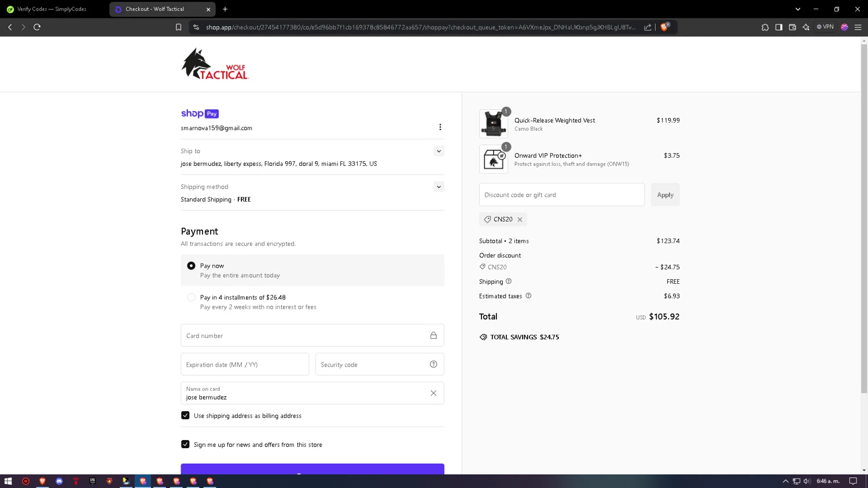Clear the Name on card field
Viewport: 868px width, 488px height.
[433, 393]
